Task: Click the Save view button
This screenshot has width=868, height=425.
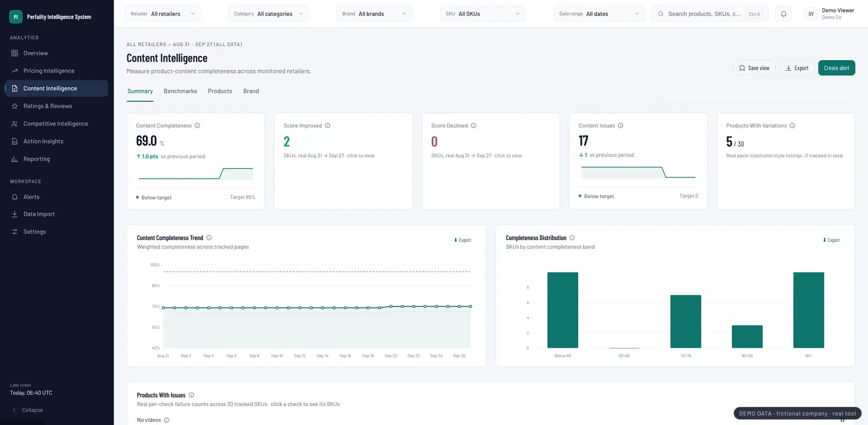Action: pyautogui.click(x=754, y=68)
